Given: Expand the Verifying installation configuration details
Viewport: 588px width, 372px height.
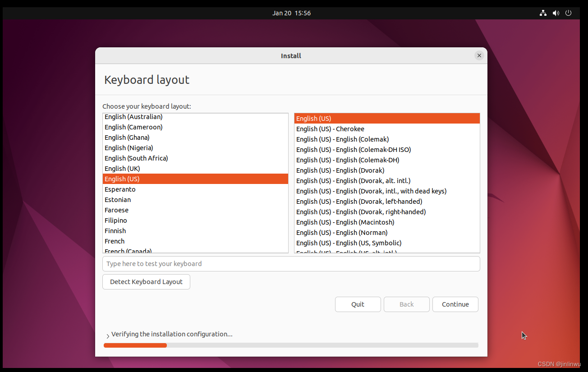Looking at the screenshot, I should [108, 335].
